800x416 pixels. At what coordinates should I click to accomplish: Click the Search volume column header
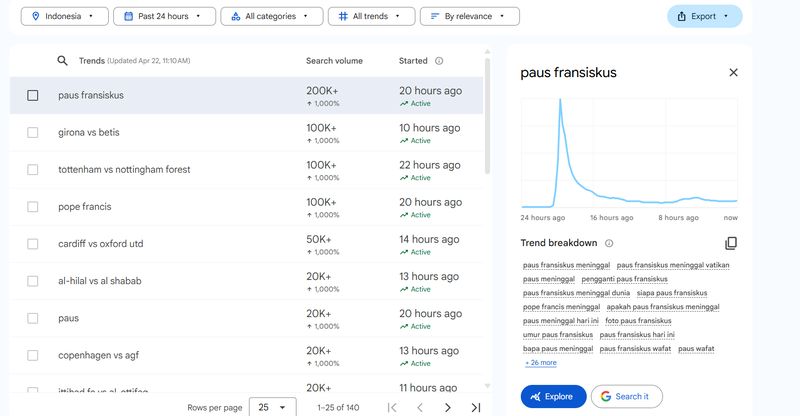334,61
